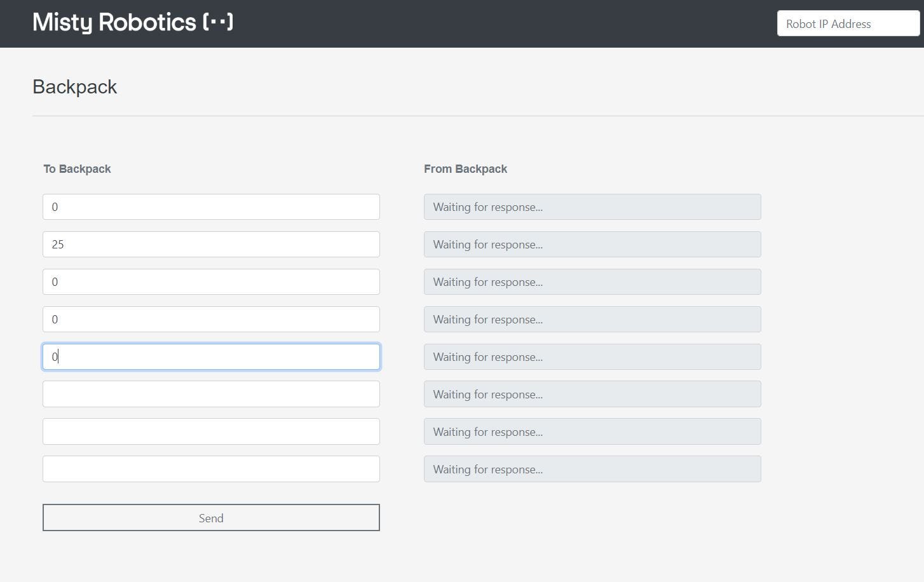Click the eighth From Backpack response field
Image resolution: width=924 pixels, height=582 pixels.
click(x=592, y=469)
